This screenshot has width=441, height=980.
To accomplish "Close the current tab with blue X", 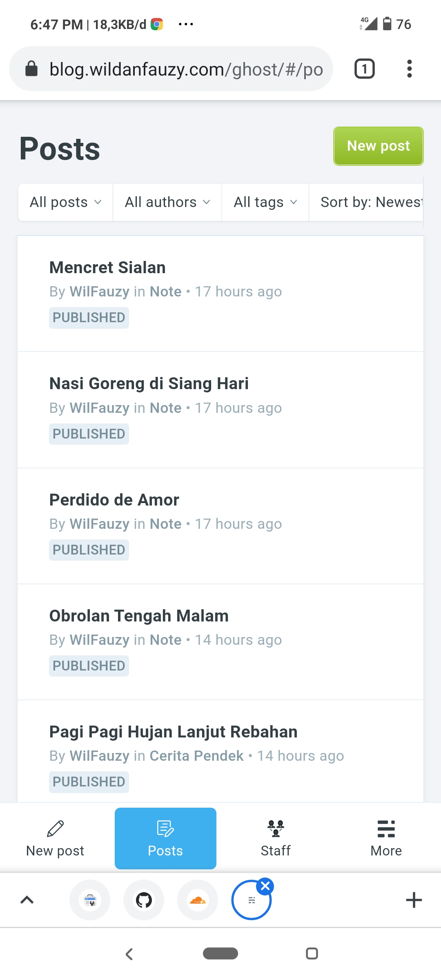I will [265, 886].
